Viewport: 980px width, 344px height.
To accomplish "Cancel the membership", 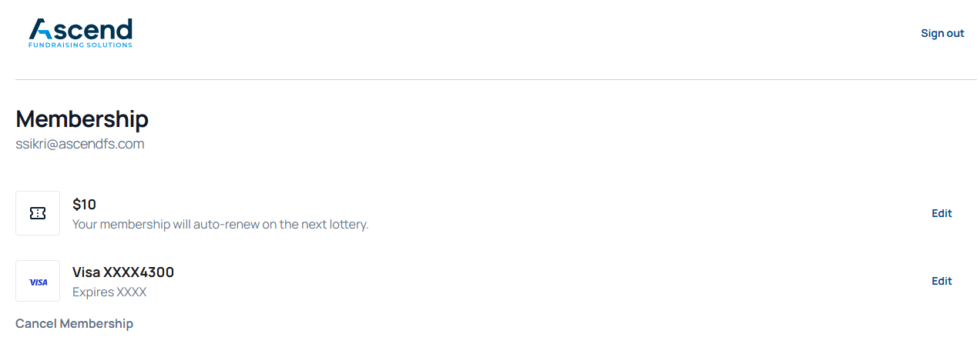I will [x=74, y=323].
